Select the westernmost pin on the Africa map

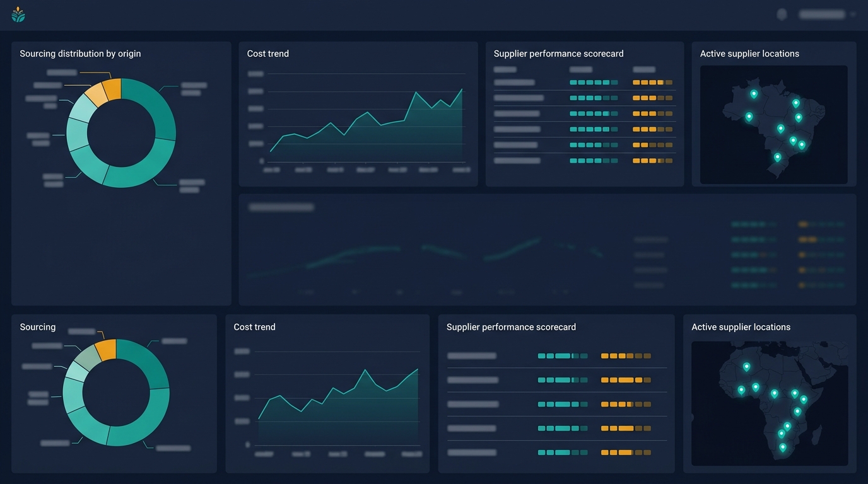click(741, 390)
